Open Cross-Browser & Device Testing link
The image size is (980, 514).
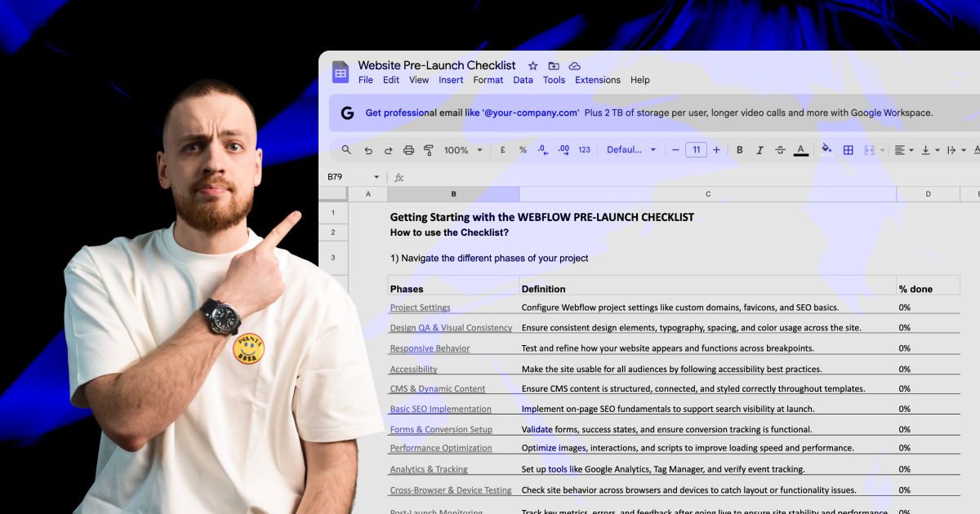451,490
